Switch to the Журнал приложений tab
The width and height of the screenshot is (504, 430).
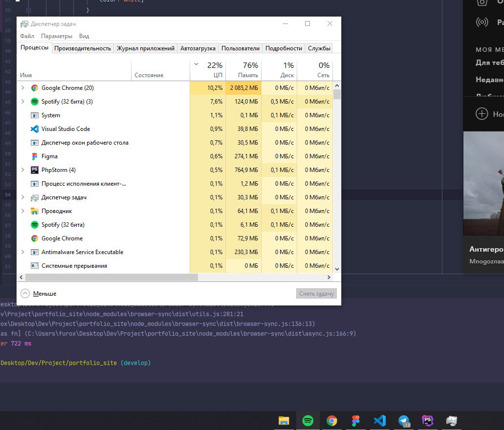pyautogui.click(x=145, y=48)
